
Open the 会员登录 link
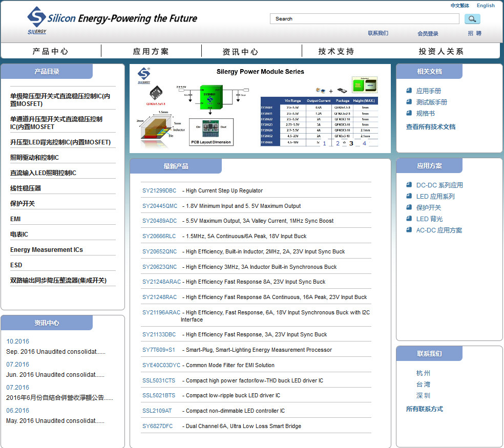pyautogui.click(x=428, y=33)
